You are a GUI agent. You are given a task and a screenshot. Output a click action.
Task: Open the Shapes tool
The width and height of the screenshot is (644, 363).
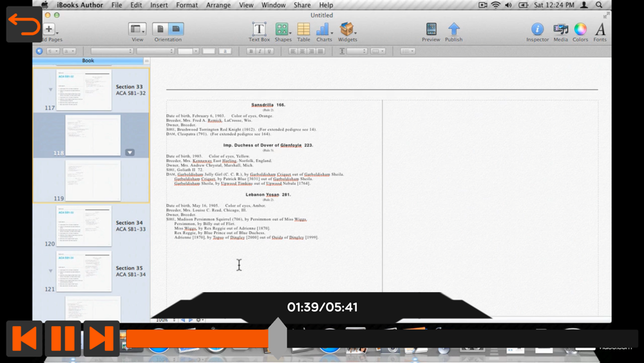click(x=283, y=32)
